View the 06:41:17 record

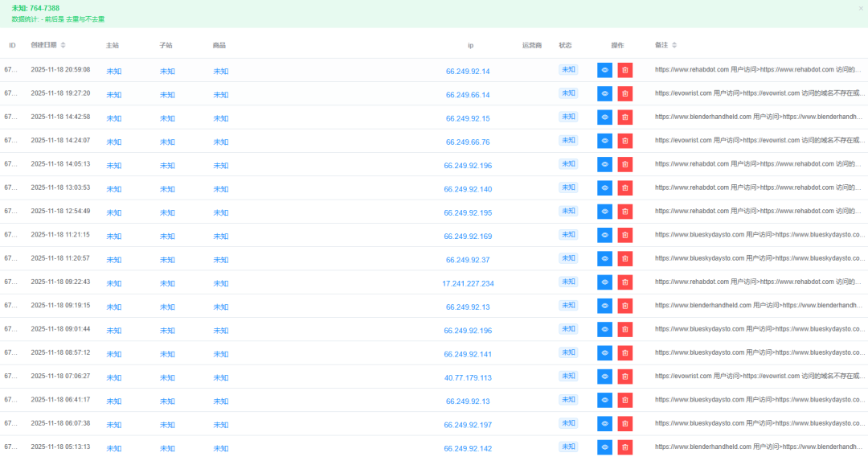tap(604, 400)
